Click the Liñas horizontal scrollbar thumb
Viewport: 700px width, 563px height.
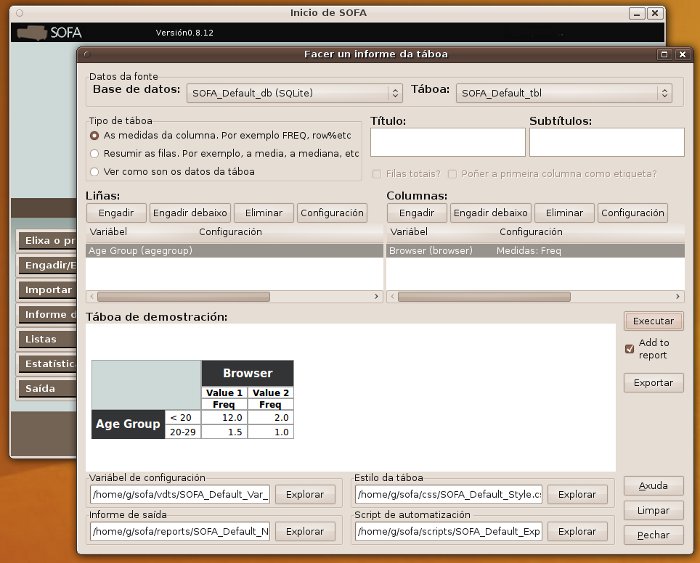tap(183, 297)
